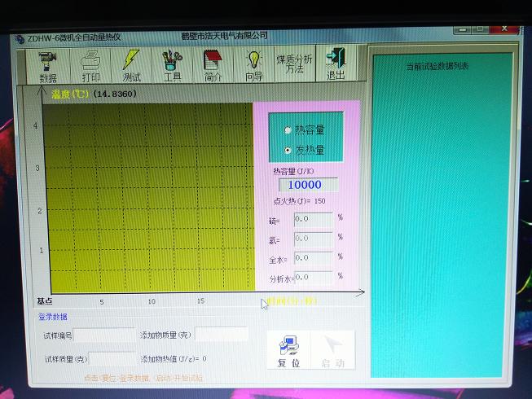Click the 全水 (total moisture) field
This screenshot has height=399, width=532.
pyautogui.click(x=313, y=258)
